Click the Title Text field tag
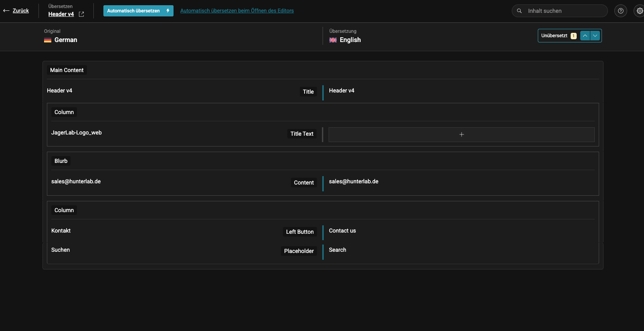The height and width of the screenshot is (331, 644). pyautogui.click(x=302, y=134)
